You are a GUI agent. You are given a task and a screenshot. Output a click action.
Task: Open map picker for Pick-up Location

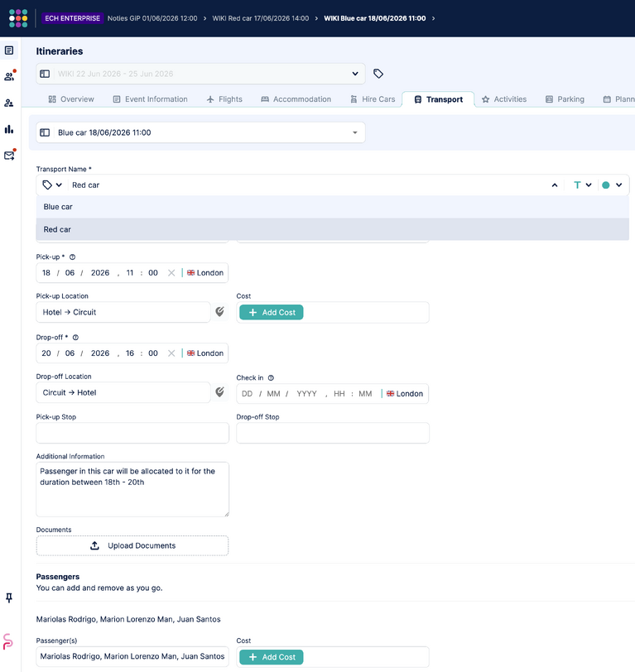[219, 311]
